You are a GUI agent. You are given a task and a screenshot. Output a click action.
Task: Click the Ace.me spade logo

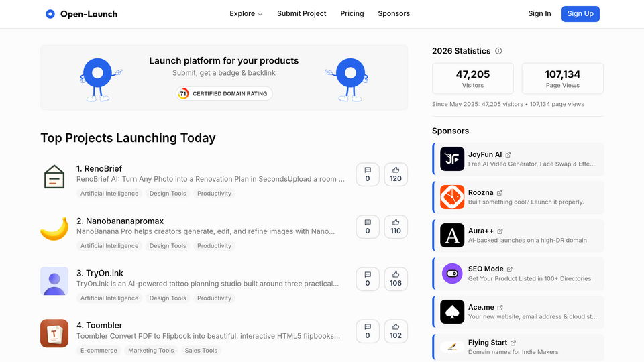pos(452,312)
